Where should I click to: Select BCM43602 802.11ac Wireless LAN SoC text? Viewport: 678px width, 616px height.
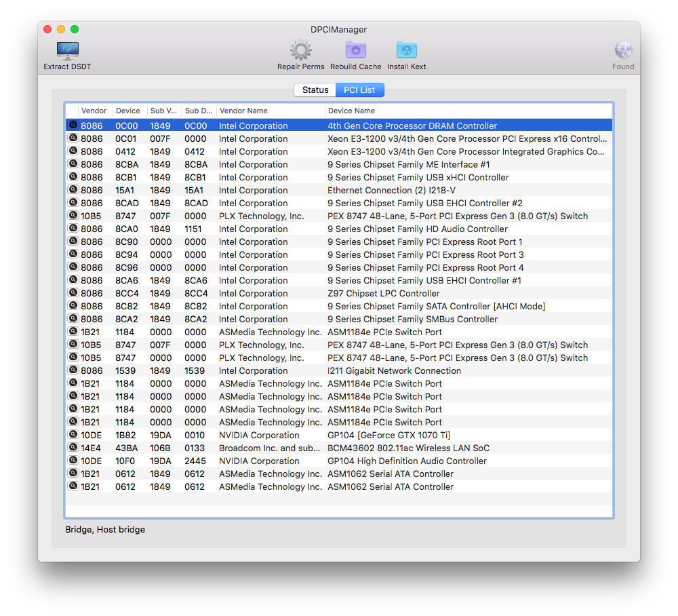[409, 448]
